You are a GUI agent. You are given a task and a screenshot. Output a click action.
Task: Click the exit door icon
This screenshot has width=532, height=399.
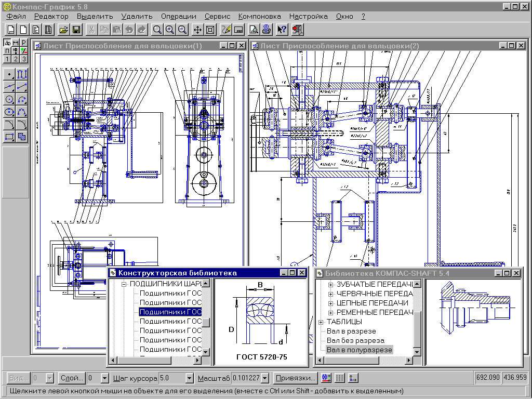[298, 30]
